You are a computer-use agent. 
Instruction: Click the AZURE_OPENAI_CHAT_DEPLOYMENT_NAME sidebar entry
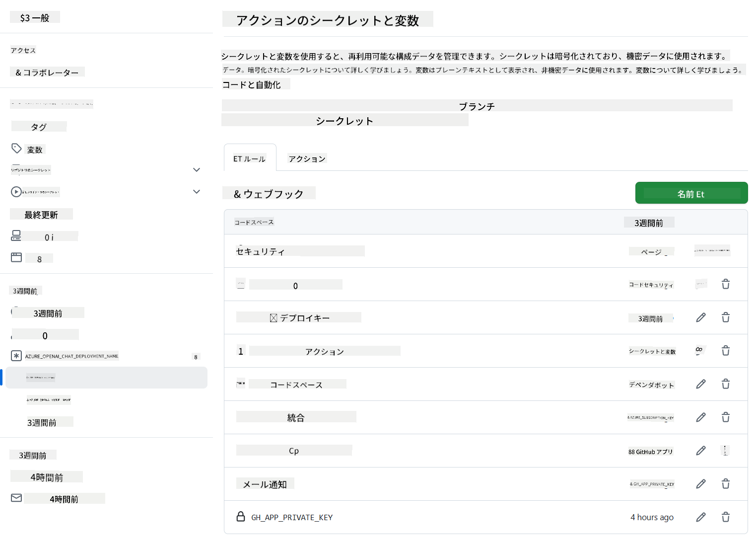72,356
